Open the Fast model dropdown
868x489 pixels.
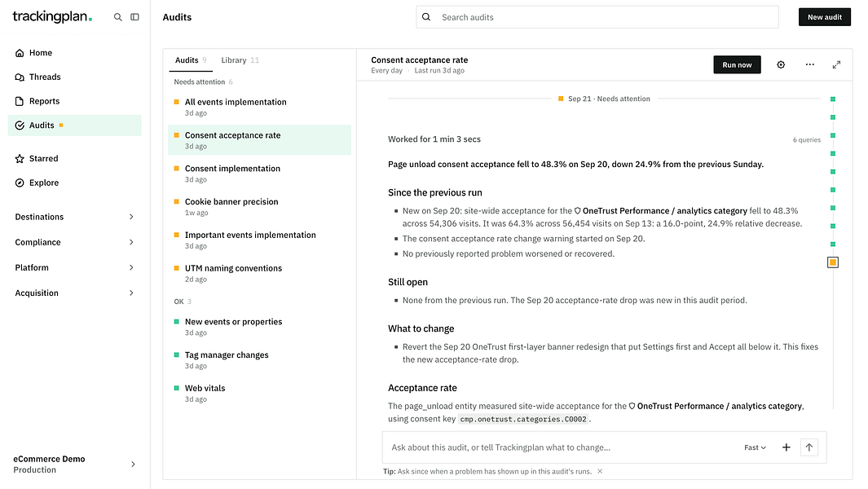755,447
